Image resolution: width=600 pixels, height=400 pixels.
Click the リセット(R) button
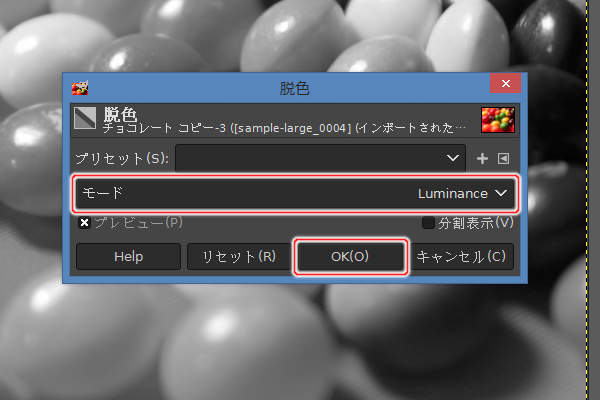coord(239,256)
